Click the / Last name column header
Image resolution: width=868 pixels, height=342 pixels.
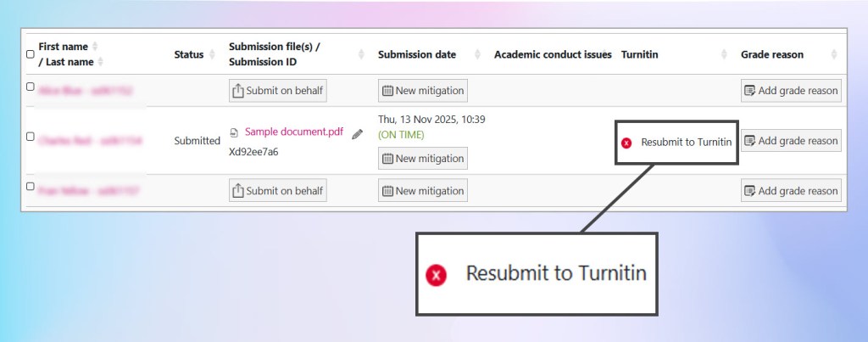[x=66, y=62]
